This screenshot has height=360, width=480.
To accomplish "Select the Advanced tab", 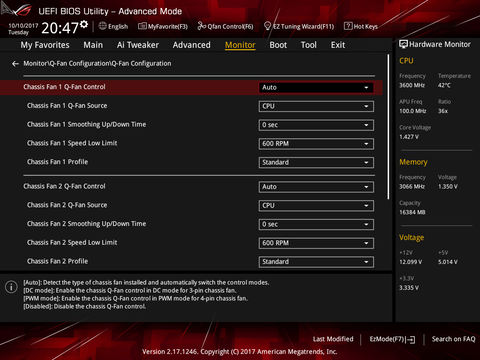I will [191, 45].
